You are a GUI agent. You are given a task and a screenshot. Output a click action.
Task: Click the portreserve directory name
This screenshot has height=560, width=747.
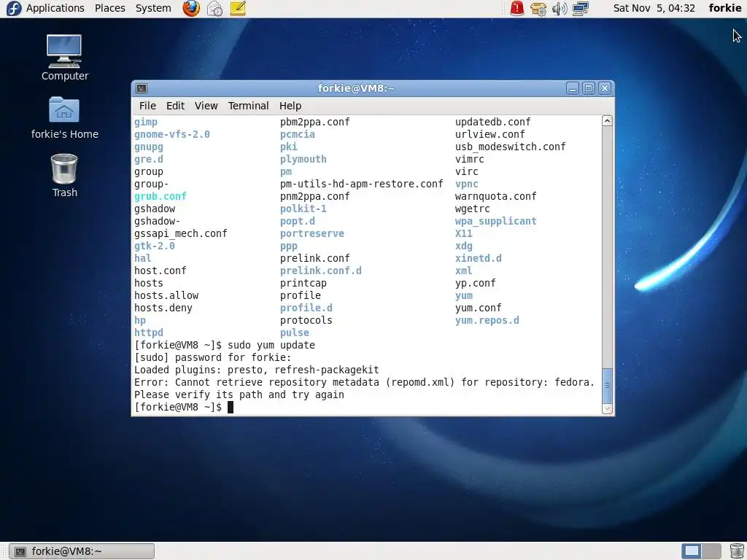coord(312,233)
